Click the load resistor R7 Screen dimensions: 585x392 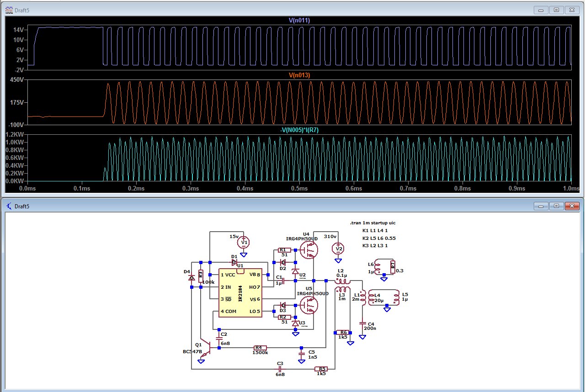392,266
